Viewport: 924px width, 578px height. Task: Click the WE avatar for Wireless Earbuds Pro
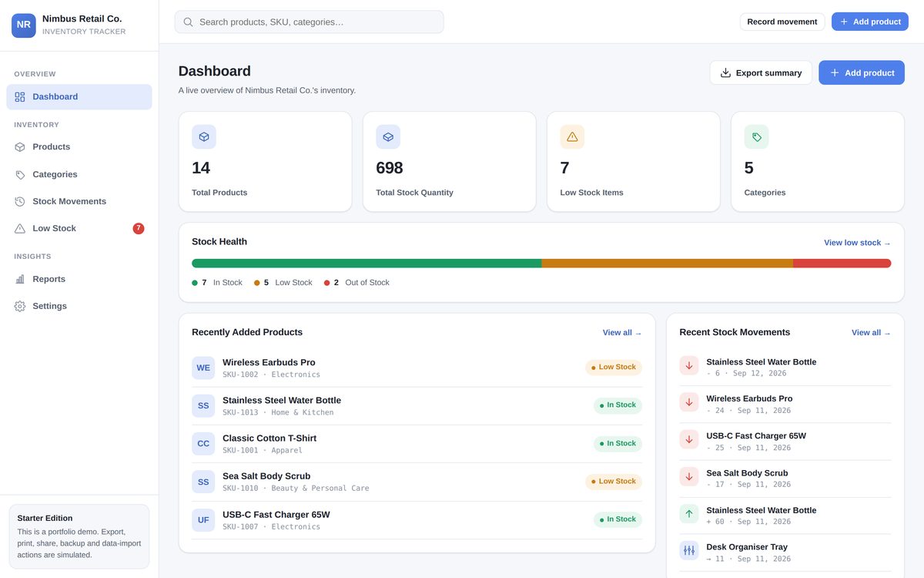click(x=203, y=368)
